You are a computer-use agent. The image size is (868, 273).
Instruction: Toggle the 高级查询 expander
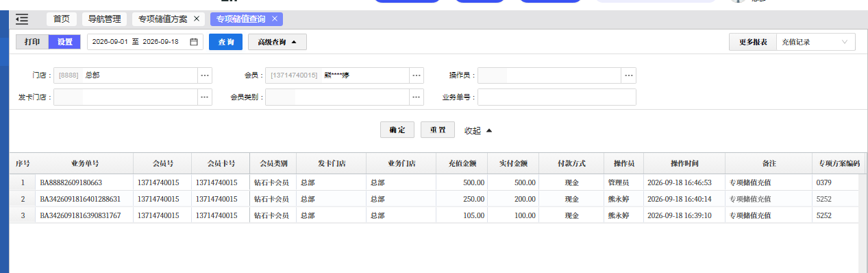point(277,42)
